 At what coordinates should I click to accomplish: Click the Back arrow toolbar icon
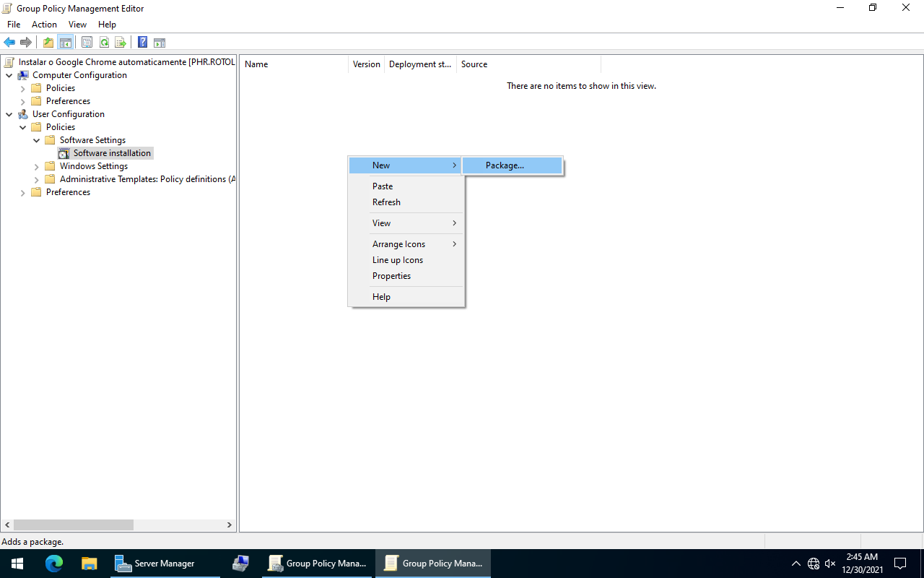click(x=9, y=43)
